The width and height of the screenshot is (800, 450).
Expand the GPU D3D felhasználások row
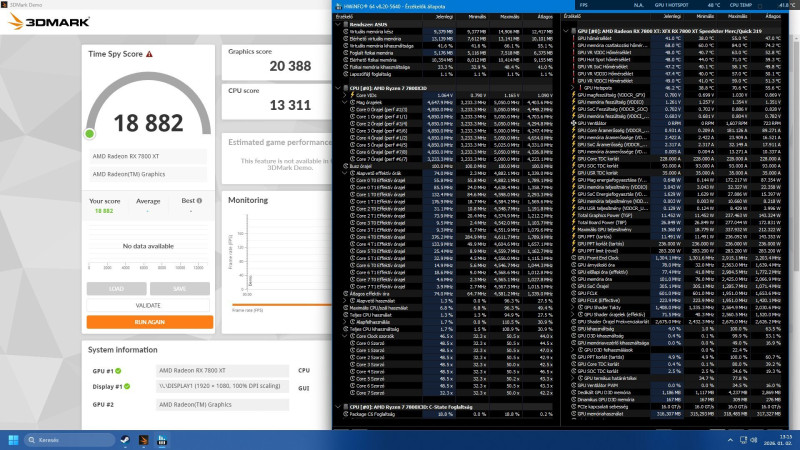(572, 349)
